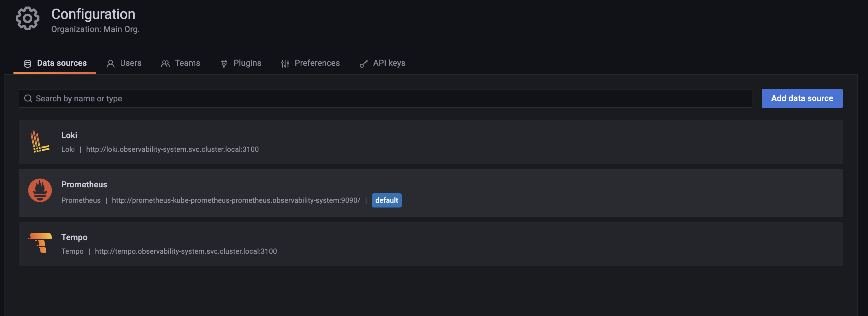Switch to the API keys tab

click(382, 63)
